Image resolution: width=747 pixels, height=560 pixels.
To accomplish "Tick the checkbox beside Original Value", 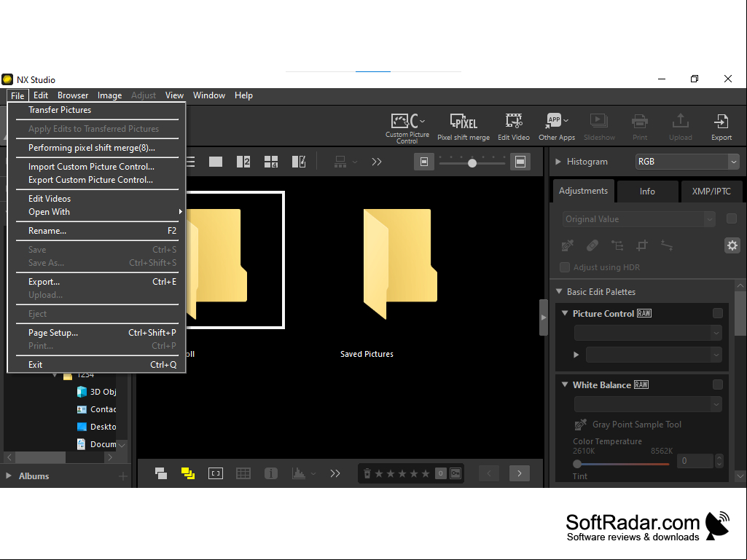I will [x=732, y=218].
